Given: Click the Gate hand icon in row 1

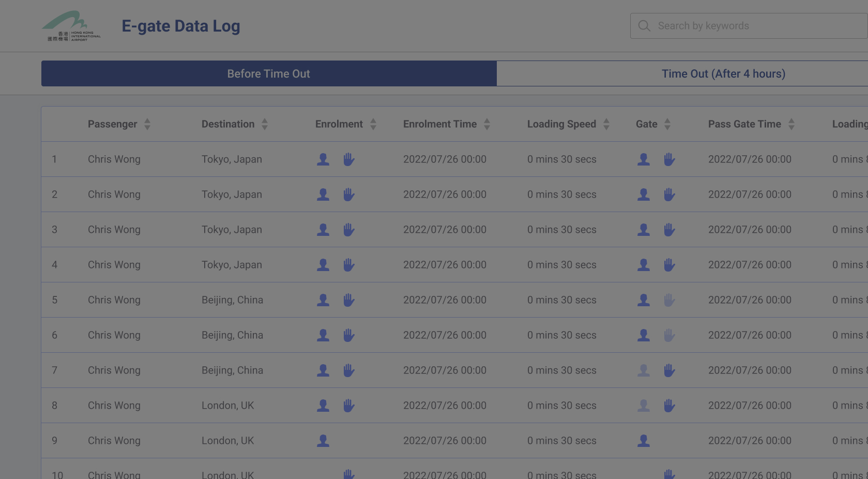Looking at the screenshot, I should coord(669,159).
